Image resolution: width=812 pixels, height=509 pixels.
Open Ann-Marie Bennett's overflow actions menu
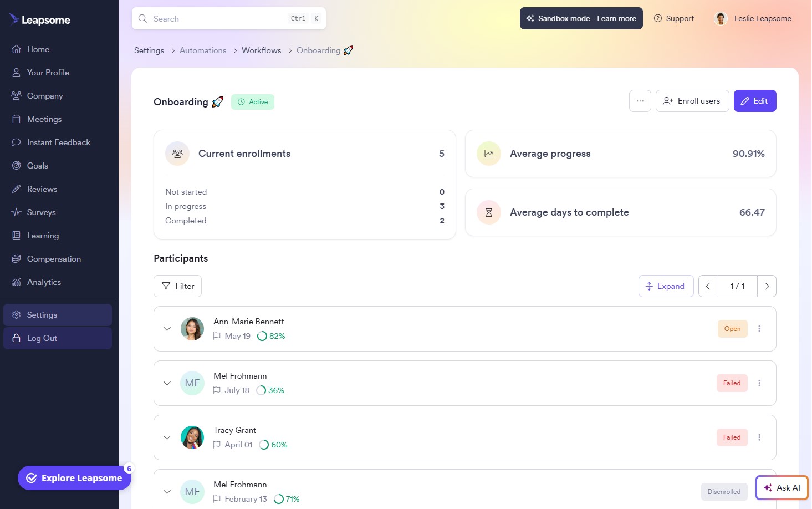click(759, 328)
